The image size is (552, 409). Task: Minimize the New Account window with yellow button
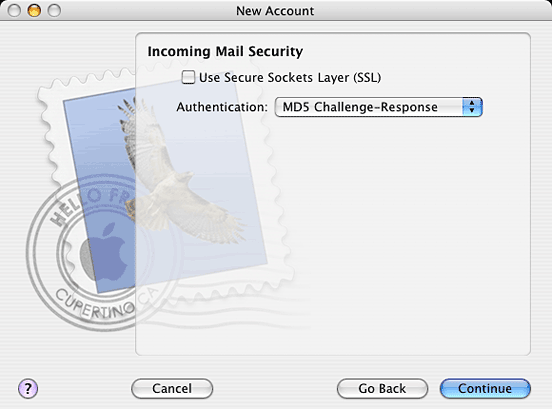click(34, 11)
